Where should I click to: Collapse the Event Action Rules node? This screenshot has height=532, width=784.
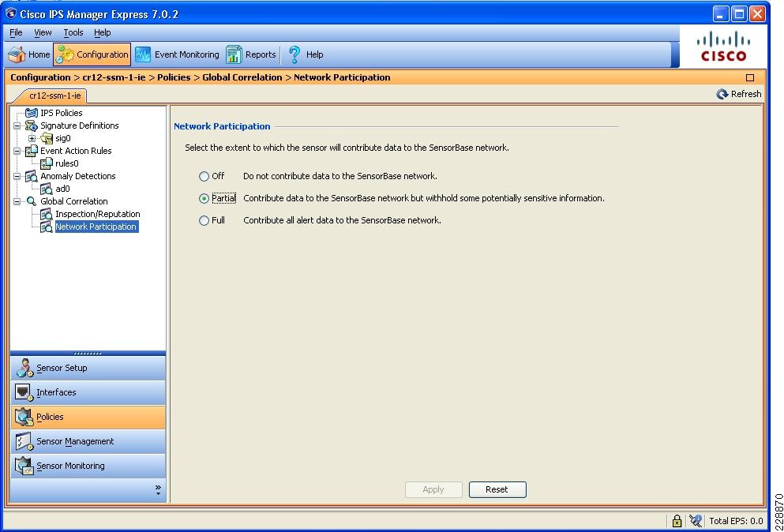17,151
